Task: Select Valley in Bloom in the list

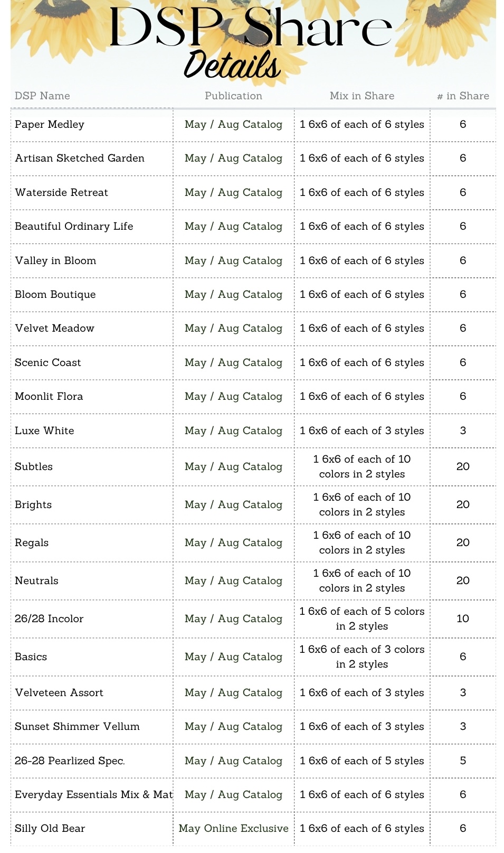Action: [x=55, y=260]
